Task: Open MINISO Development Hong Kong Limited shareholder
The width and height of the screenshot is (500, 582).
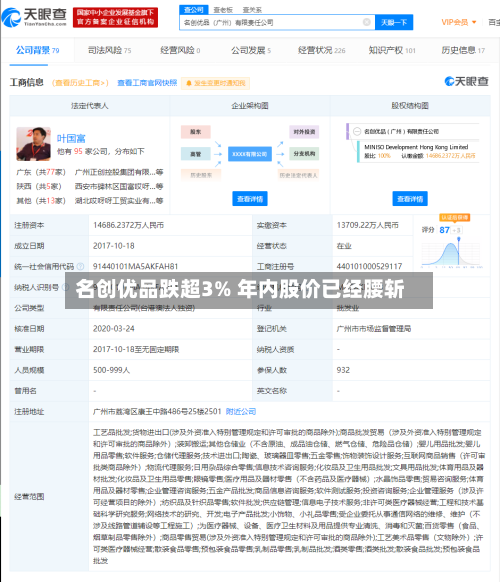Action: [x=416, y=147]
